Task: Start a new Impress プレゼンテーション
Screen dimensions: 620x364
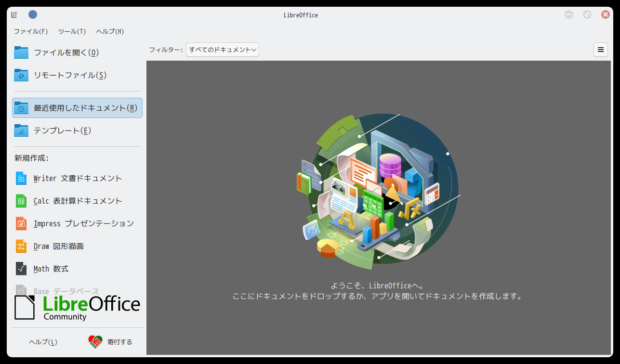Action: click(77, 223)
